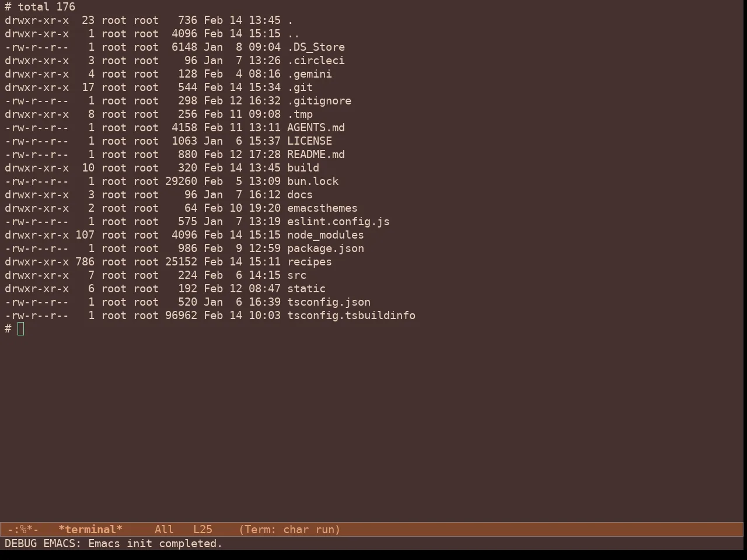Click the .gemini folder name
This screenshot has height=560, width=747.
[x=309, y=74]
